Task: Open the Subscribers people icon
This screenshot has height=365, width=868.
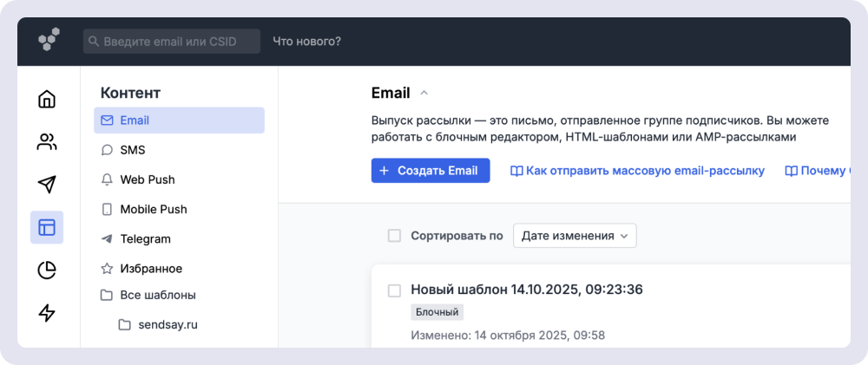Action: click(x=47, y=142)
